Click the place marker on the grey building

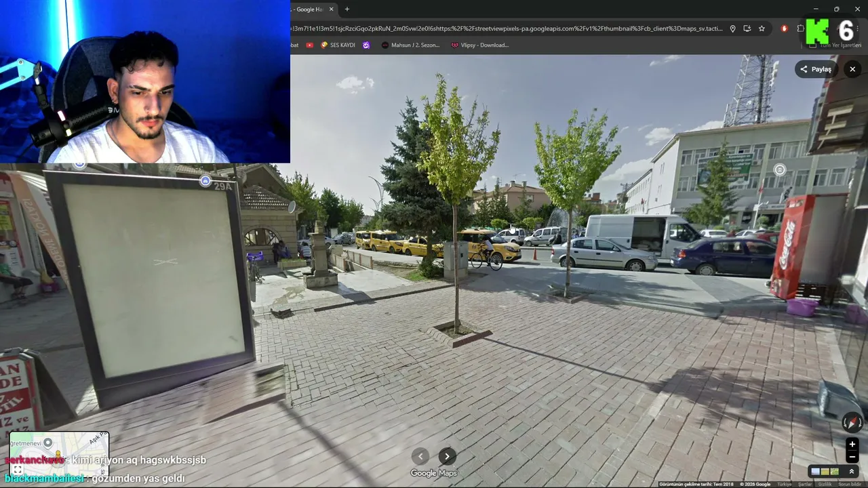(780, 169)
